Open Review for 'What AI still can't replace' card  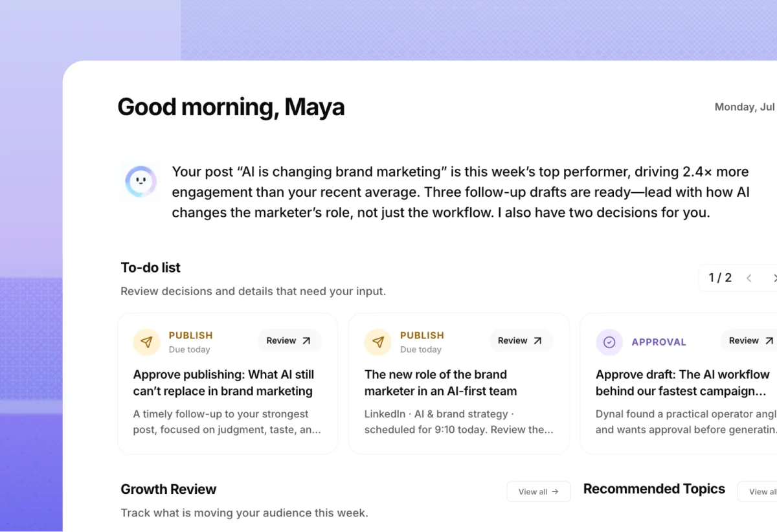(289, 340)
